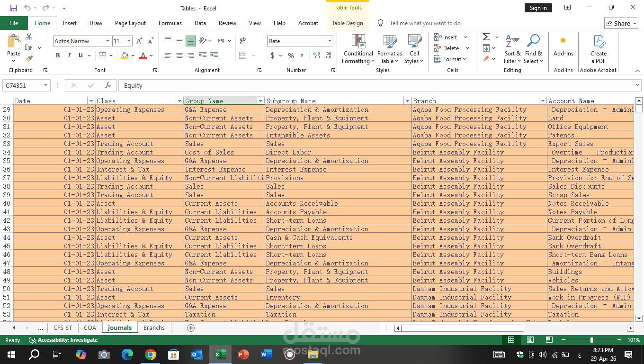The image size is (644, 364).
Task: Toggle Align Right for cell text
Action: click(x=191, y=55)
